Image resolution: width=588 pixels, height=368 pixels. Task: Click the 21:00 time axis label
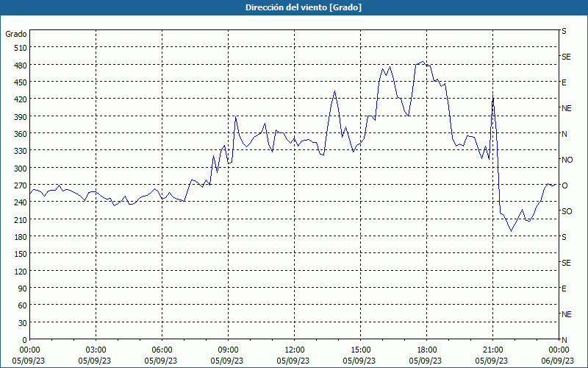492,350
